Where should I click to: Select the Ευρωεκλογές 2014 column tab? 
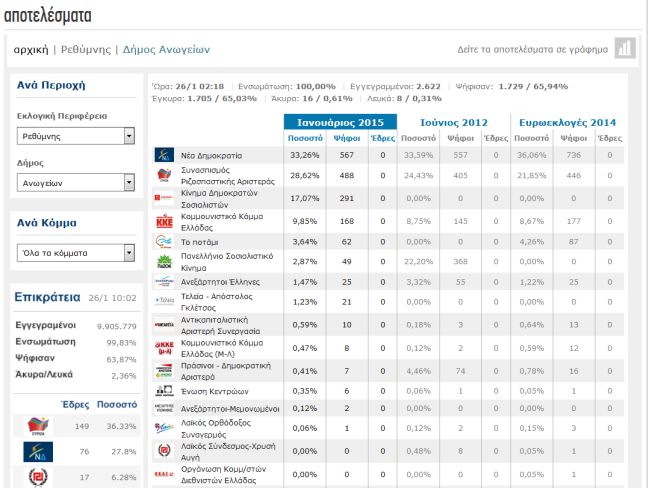(x=568, y=122)
